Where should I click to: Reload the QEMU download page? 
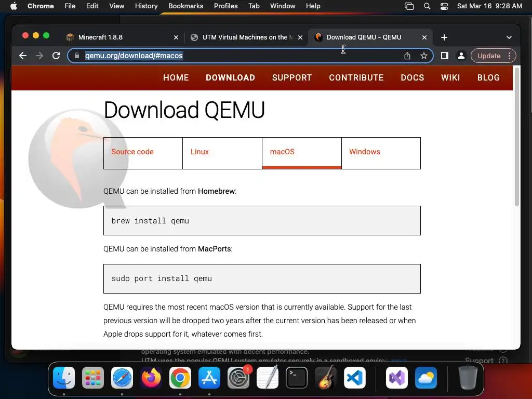click(x=56, y=56)
